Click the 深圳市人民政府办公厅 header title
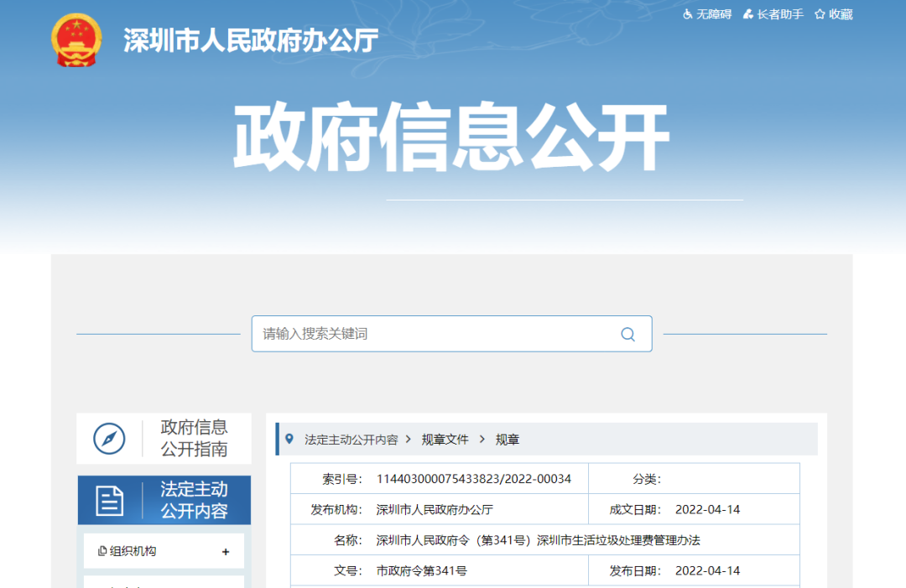Image resolution: width=906 pixels, height=588 pixels. (251, 40)
